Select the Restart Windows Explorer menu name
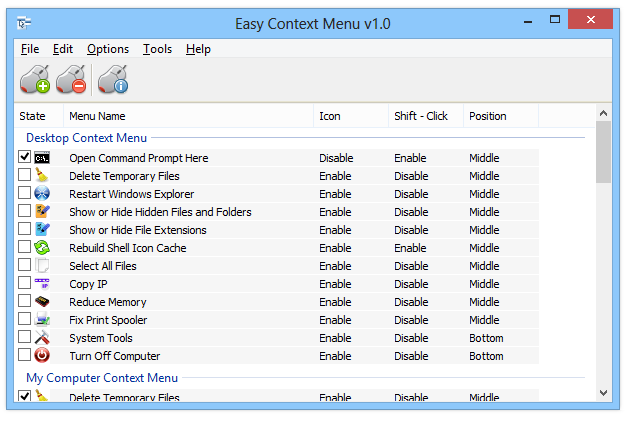This screenshot has height=425, width=627. click(132, 194)
